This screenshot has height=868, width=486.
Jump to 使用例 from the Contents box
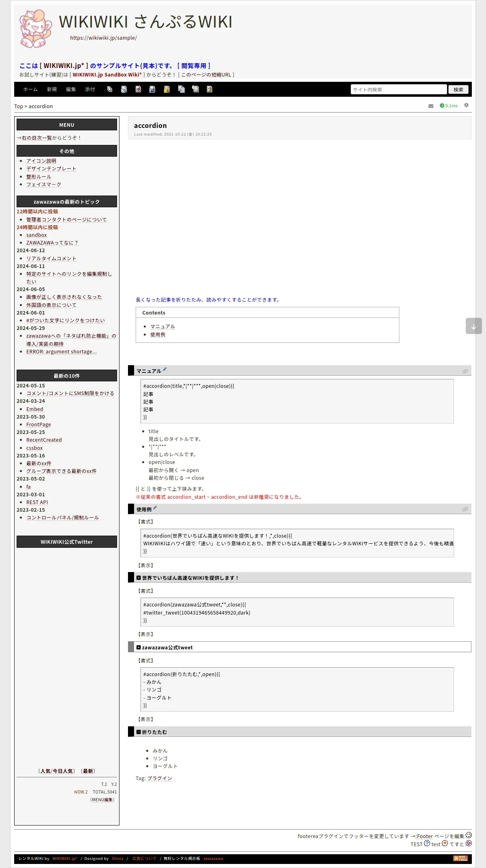click(x=158, y=335)
